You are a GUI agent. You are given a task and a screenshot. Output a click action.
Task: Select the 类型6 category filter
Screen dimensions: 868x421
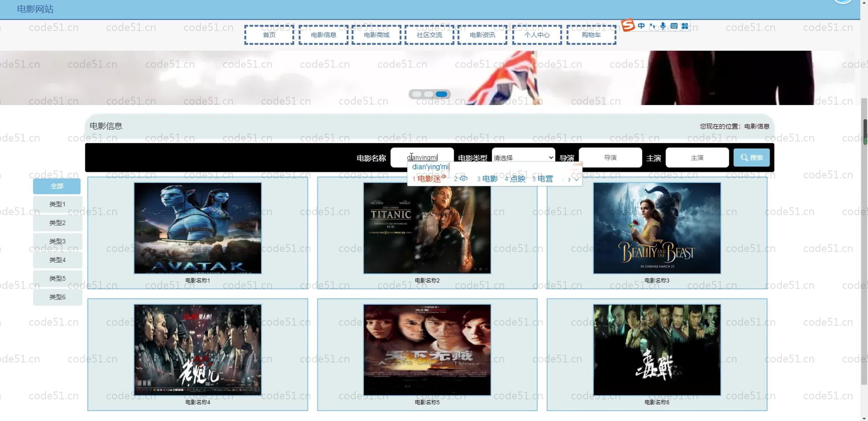coord(57,297)
